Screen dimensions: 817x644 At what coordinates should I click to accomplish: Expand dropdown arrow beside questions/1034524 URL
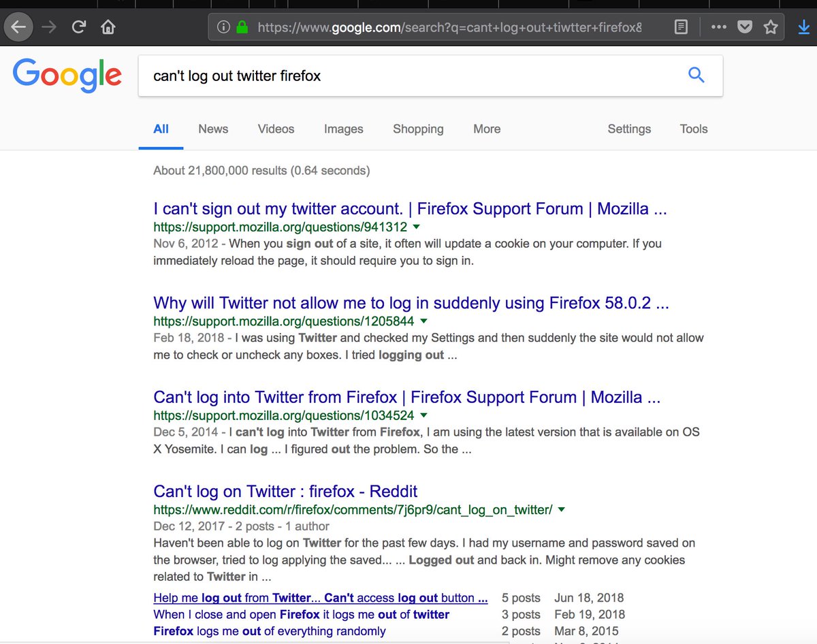click(x=423, y=415)
